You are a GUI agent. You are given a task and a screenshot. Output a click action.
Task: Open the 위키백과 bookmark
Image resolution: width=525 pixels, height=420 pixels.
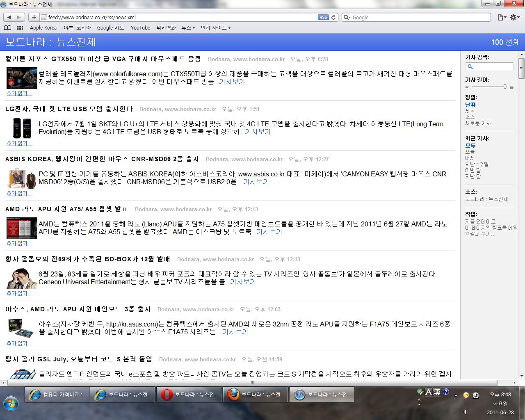coord(166,28)
